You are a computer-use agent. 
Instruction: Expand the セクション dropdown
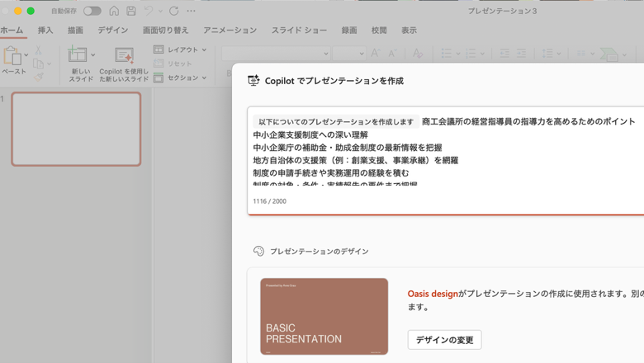tap(181, 78)
